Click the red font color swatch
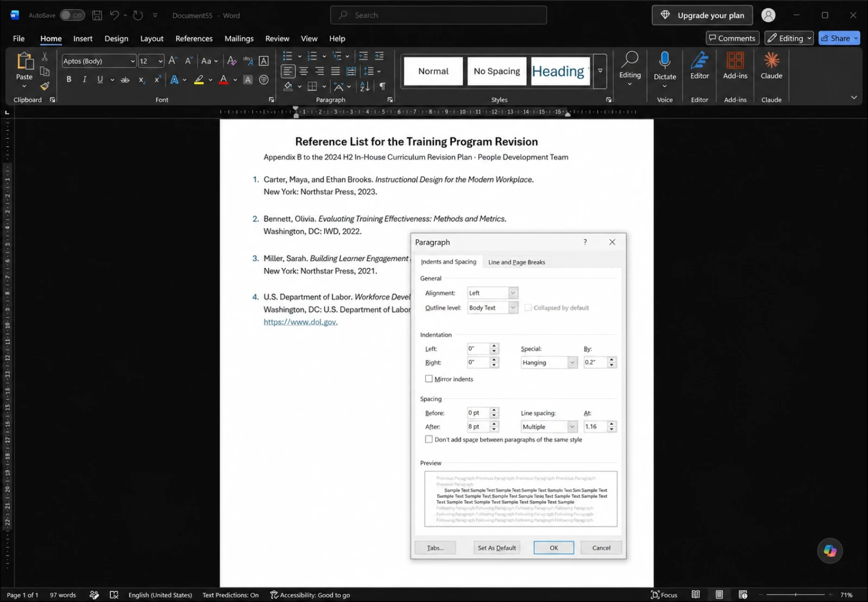Screen dimensions: 868x602 (x=223, y=79)
